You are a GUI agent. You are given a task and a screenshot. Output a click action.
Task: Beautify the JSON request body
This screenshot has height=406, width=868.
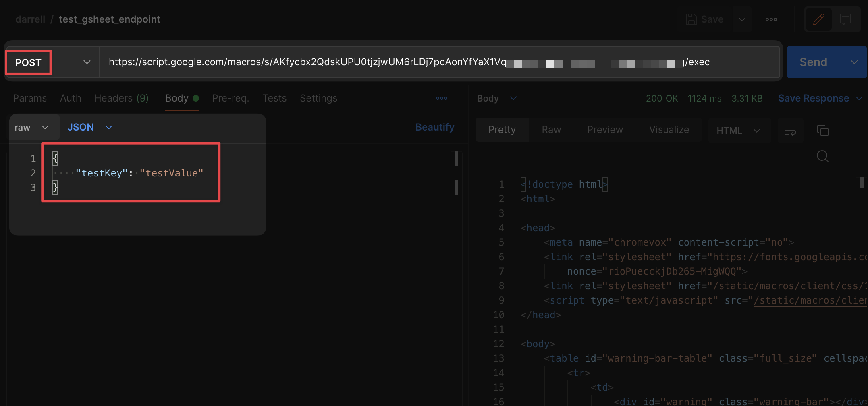click(435, 127)
